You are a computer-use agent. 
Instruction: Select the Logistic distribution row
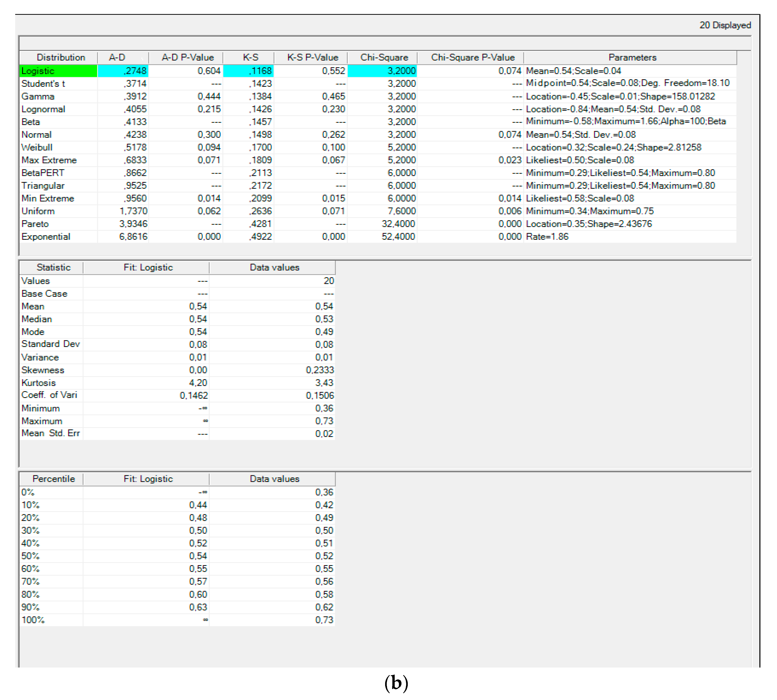click(x=38, y=71)
